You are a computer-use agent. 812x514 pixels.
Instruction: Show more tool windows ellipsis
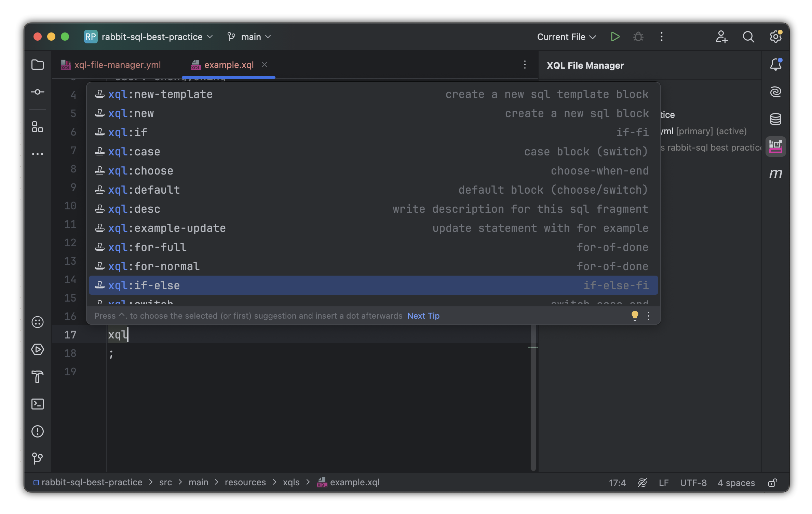coord(38,154)
